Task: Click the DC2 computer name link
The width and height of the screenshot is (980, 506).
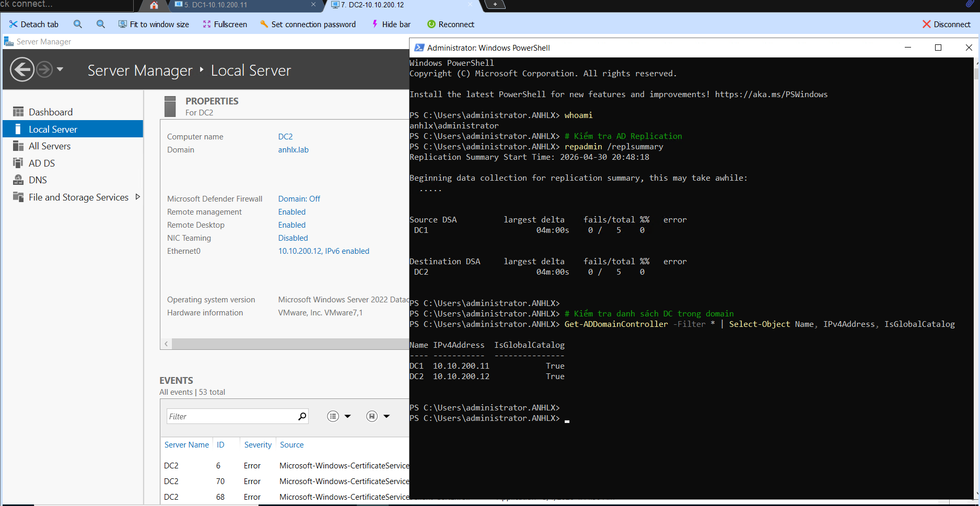Action: (x=285, y=136)
